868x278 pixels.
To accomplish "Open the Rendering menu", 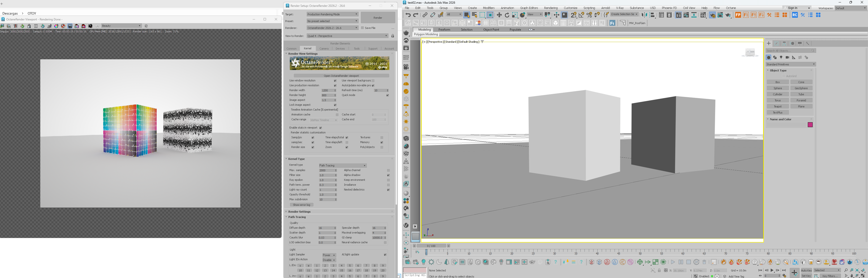I will (551, 8).
